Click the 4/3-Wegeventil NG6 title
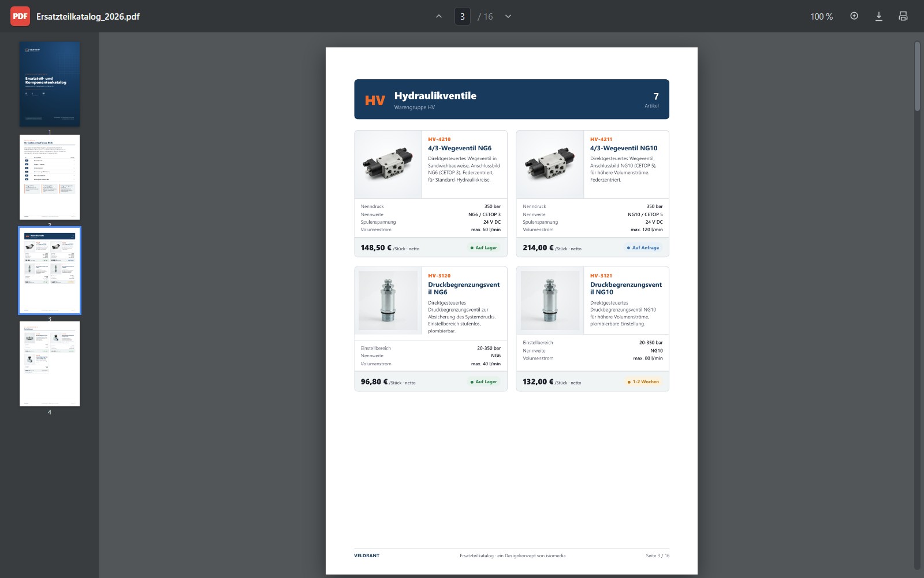 click(x=460, y=148)
